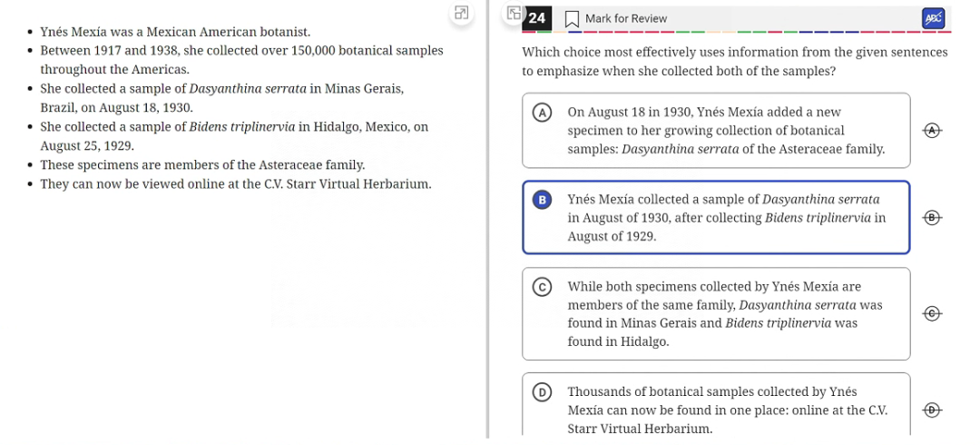
Task: Click the selected answer B text box
Action: tap(716, 217)
